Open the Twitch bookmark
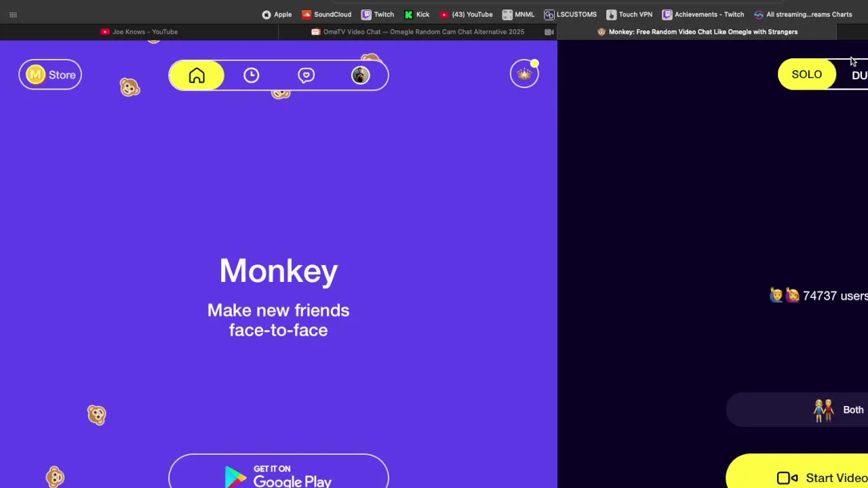The width and height of the screenshot is (868, 488). [378, 14]
